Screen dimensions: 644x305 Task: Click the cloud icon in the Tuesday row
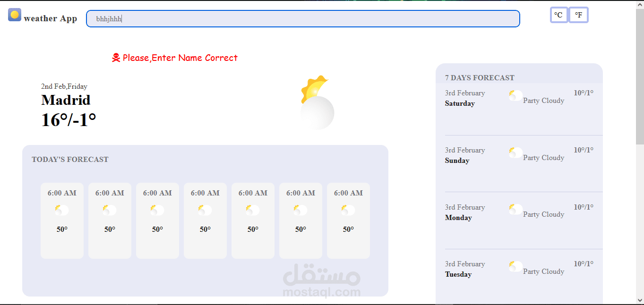point(515,266)
